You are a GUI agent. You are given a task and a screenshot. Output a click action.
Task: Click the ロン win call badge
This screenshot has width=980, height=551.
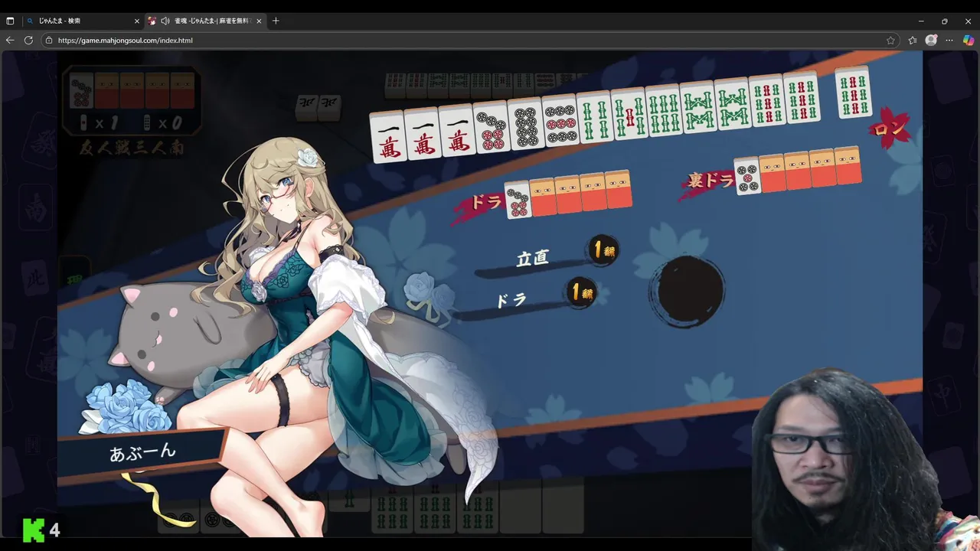(x=890, y=127)
